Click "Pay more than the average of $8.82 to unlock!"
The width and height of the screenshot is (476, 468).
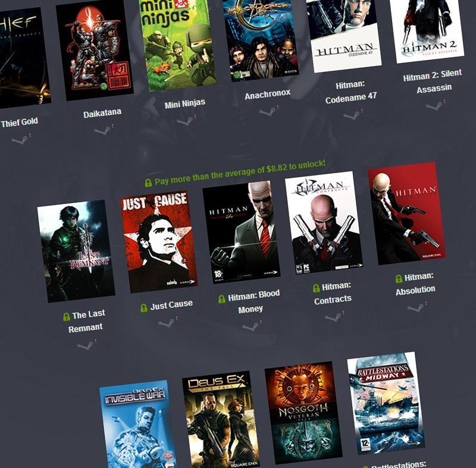tap(240, 172)
